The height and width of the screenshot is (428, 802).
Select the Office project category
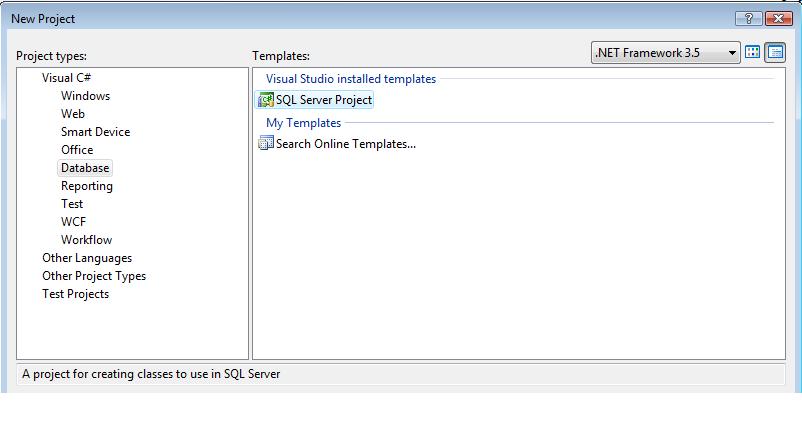coord(77,150)
